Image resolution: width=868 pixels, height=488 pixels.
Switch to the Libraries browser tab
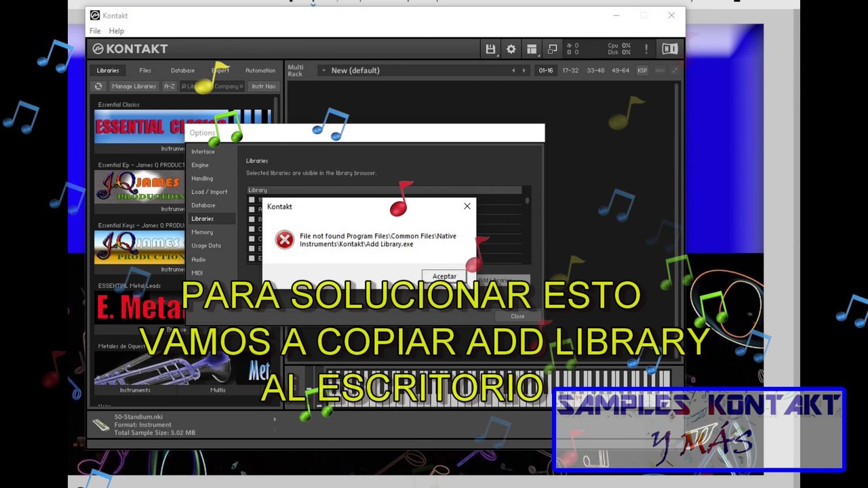pos(108,70)
